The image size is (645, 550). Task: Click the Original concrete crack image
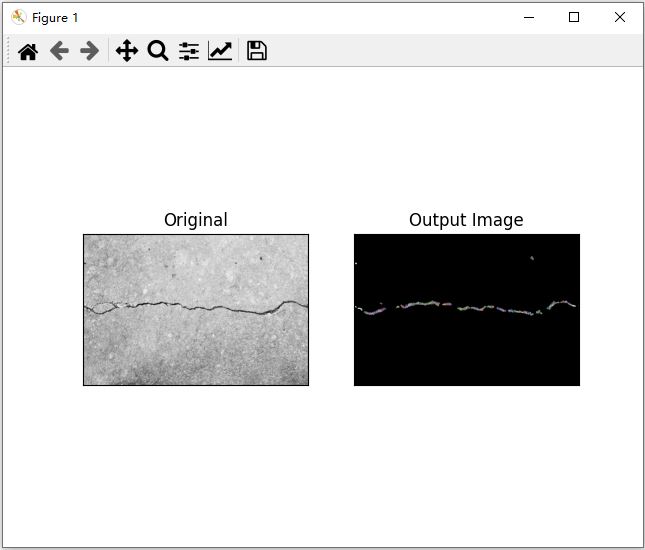tap(196, 310)
